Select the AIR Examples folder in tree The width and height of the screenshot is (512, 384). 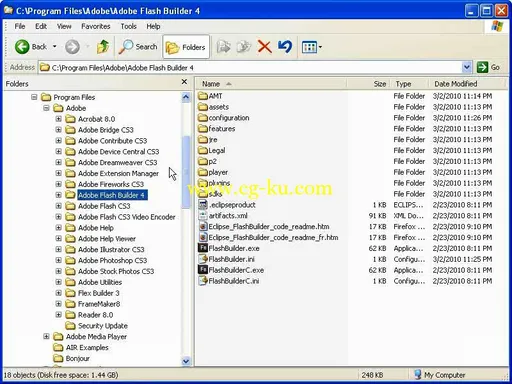pos(87,348)
